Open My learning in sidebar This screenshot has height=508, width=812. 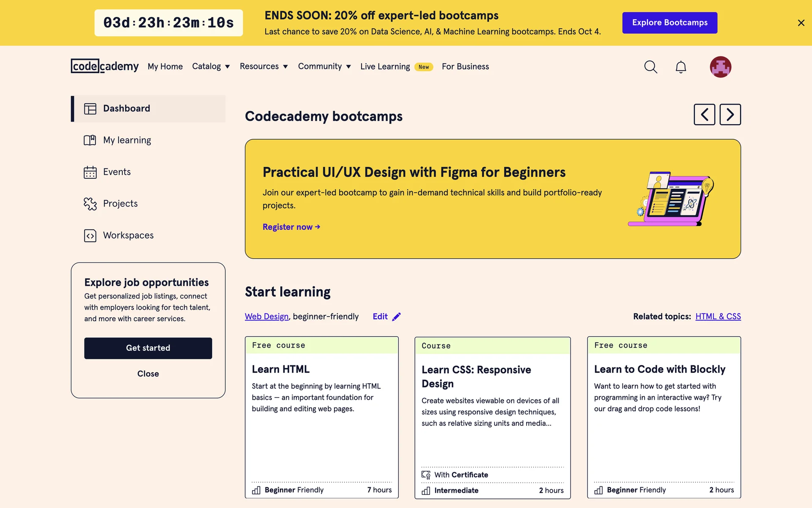click(127, 140)
